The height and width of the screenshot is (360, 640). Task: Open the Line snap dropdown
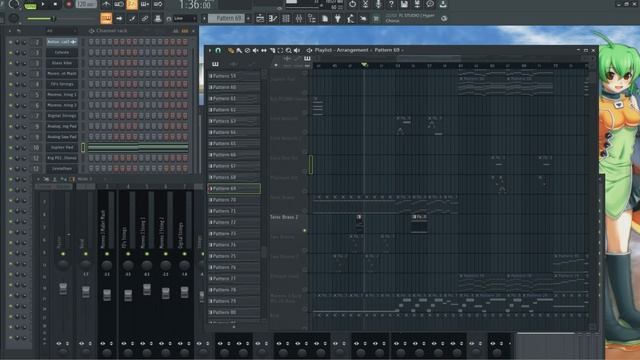coord(184,18)
